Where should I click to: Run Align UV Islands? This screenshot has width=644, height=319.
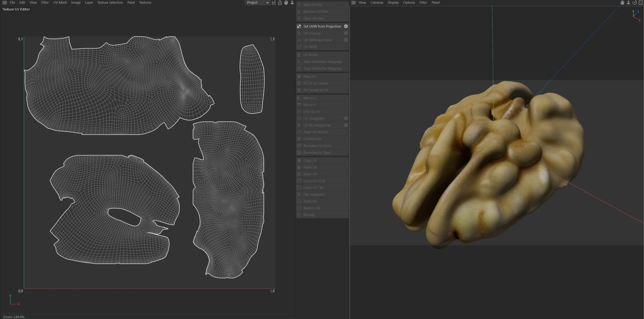click(315, 132)
